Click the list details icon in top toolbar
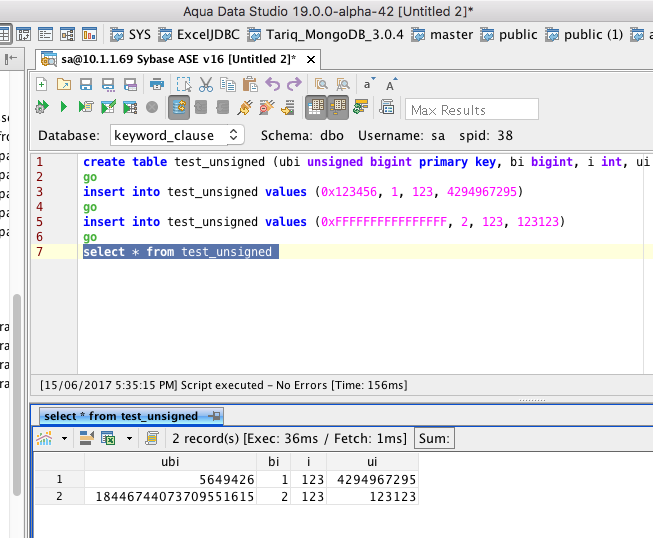Screen dimensions: 653x538 [45, 34]
